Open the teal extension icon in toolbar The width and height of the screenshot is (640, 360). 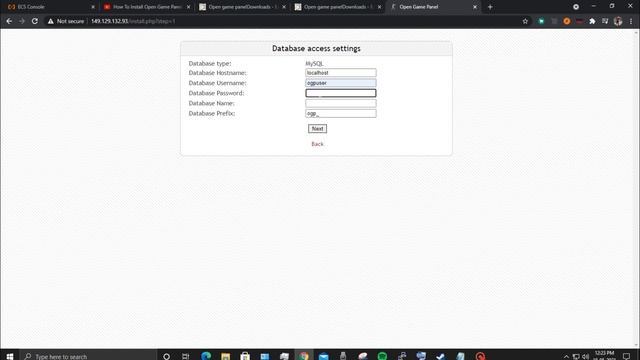click(541, 21)
